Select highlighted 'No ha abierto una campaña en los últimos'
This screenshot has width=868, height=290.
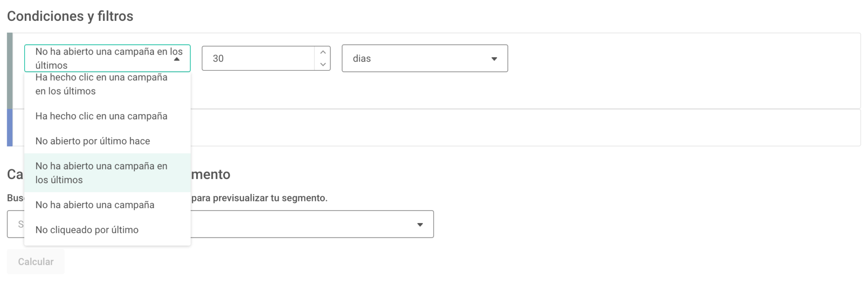click(x=102, y=173)
